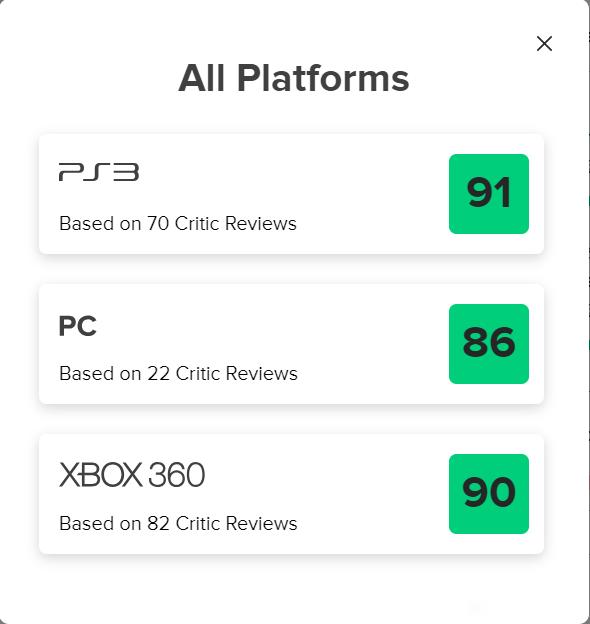Screen dimensions: 590x624
Task: Select the PS3 platform card background
Action: pyautogui.click(x=291, y=194)
